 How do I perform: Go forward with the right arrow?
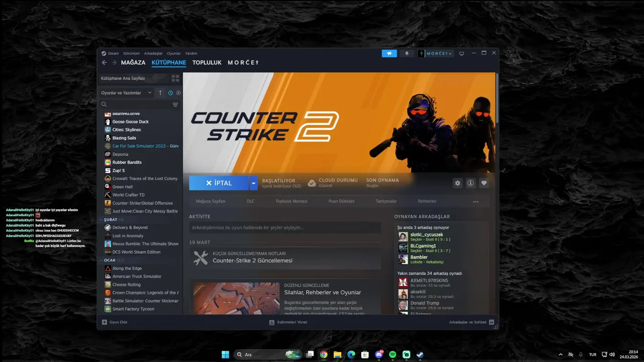(114, 63)
